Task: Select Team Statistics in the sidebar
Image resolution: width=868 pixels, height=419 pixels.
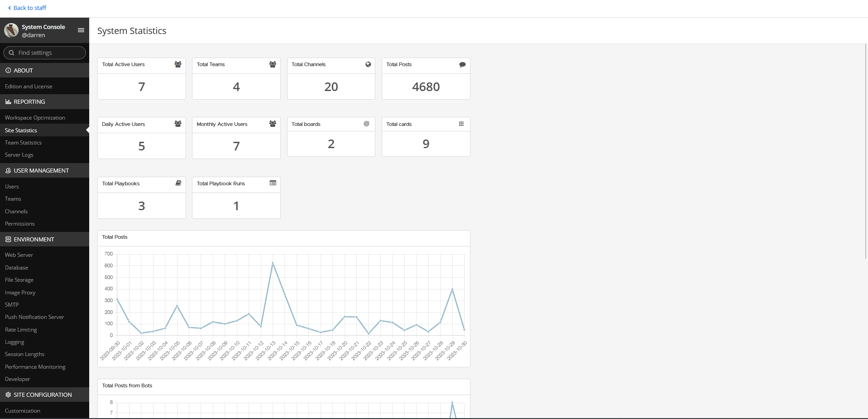Action: point(23,143)
